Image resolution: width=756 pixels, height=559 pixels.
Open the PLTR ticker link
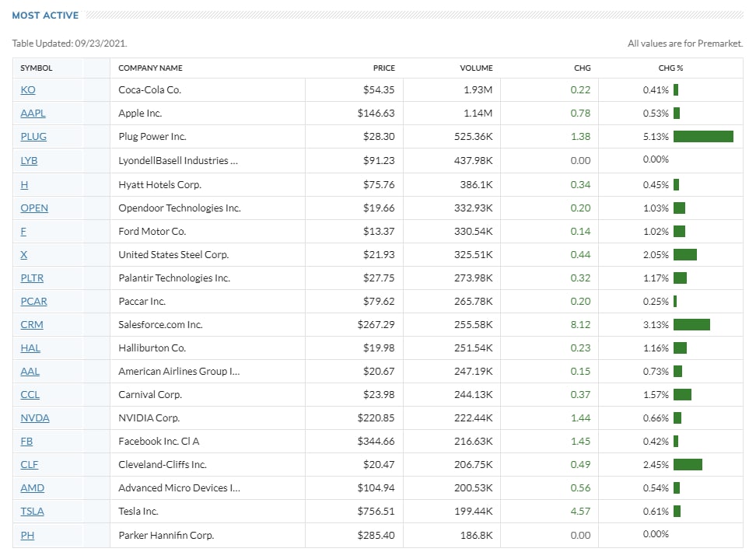click(32, 278)
